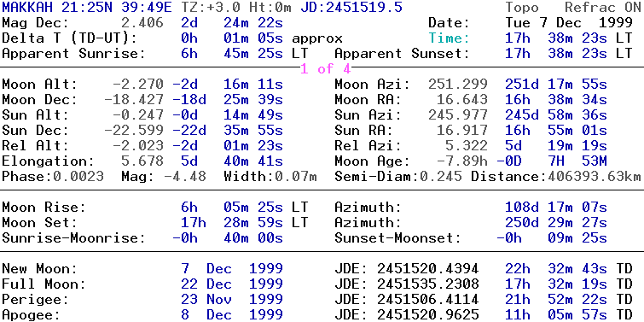644x322 pixels.
Task: Click the page indicator 1 of 4
Action: (x=325, y=68)
